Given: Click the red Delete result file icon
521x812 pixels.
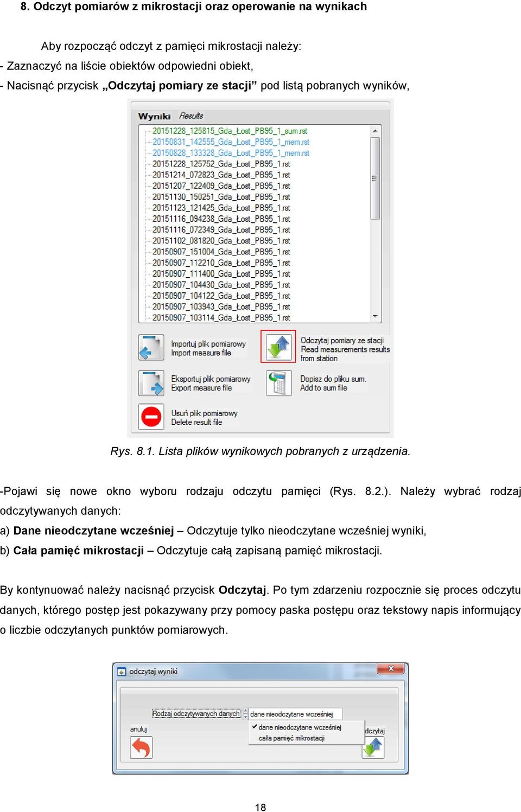Looking at the screenshot, I should 151,417.
